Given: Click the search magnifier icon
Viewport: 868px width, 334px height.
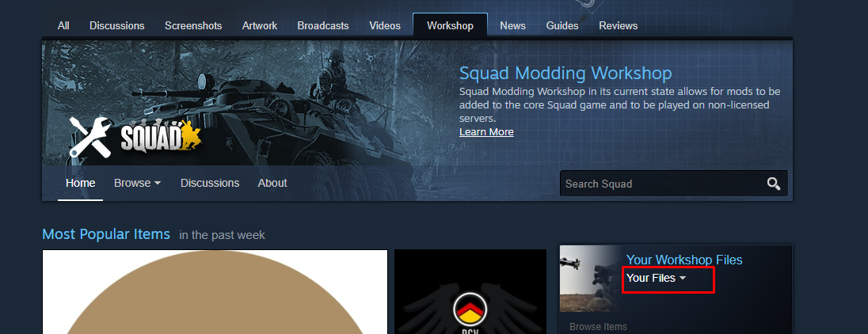Looking at the screenshot, I should 773,184.
